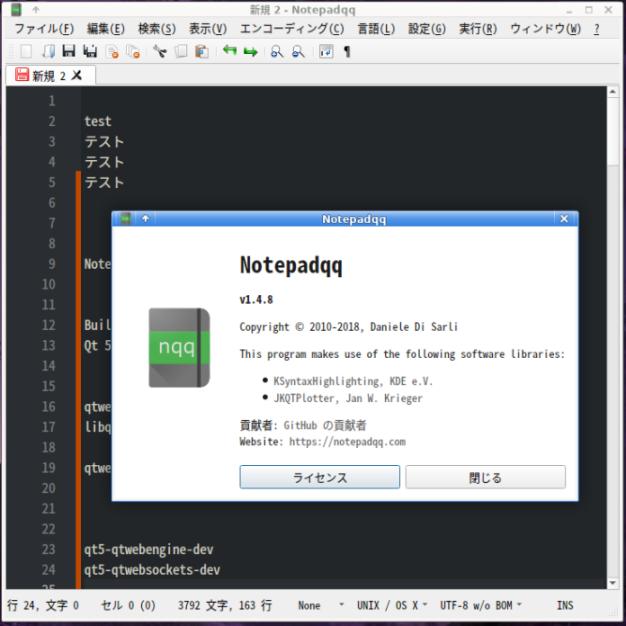Image resolution: width=626 pixels, height=626 pixels.
Task: Open the KSyntaxHighlighting, KDE e.V. link
Action: pyautogui.click(x=353, y=381)
